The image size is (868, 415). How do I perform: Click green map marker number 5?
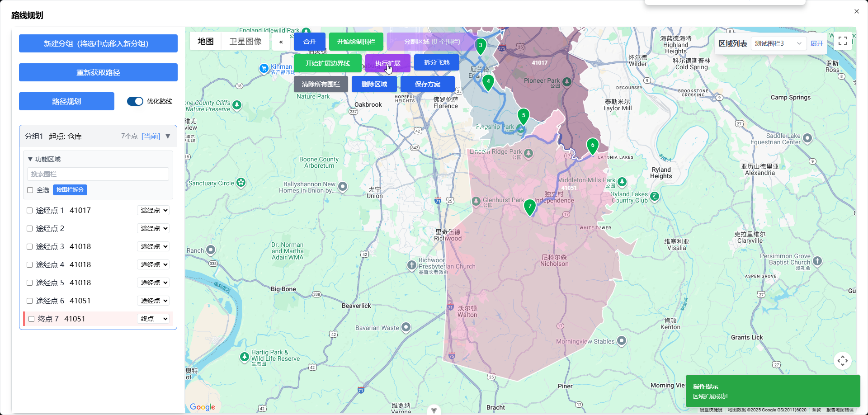pyautogui.click(x=524, y=116)
